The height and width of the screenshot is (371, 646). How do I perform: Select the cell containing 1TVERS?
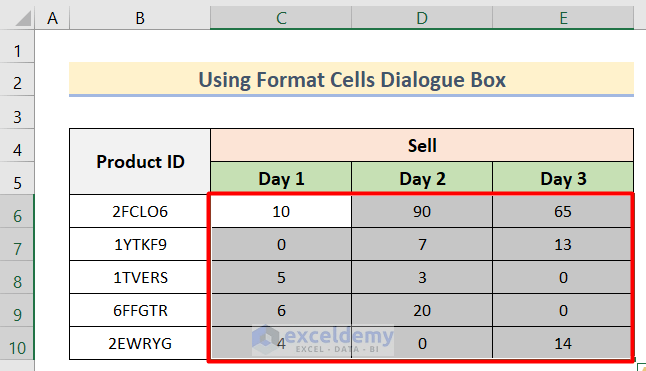pos(140,277)
